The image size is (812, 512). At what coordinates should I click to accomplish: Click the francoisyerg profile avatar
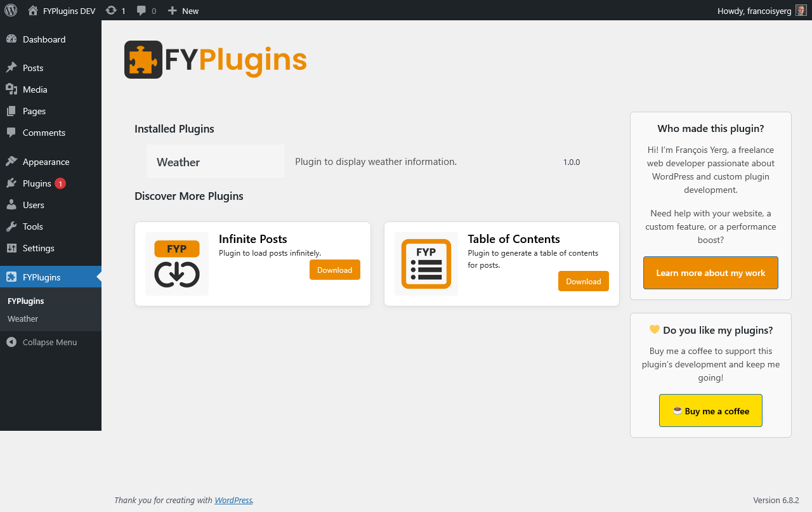click(x=800, y=10)
